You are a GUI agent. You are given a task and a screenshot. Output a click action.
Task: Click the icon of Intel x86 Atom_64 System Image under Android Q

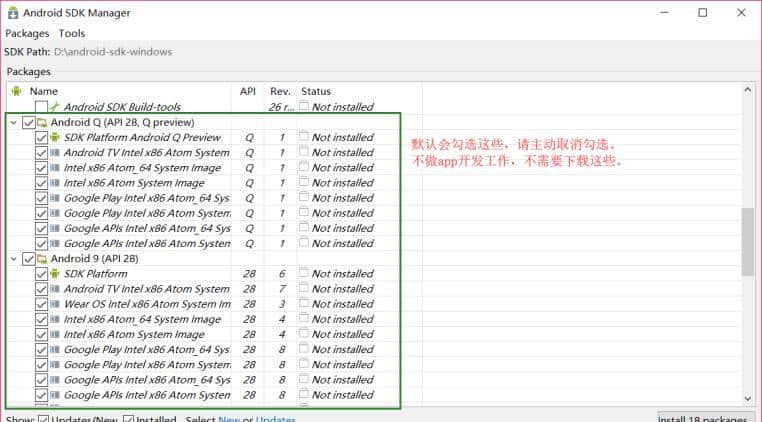54,168
